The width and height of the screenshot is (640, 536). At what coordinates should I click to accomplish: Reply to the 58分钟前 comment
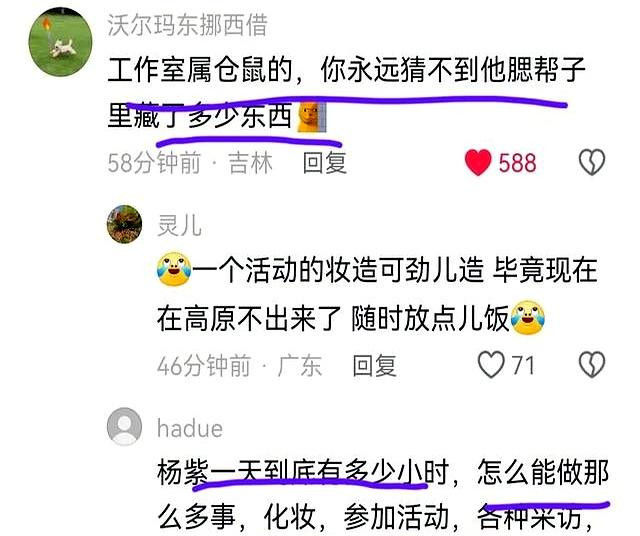point(324,163)
